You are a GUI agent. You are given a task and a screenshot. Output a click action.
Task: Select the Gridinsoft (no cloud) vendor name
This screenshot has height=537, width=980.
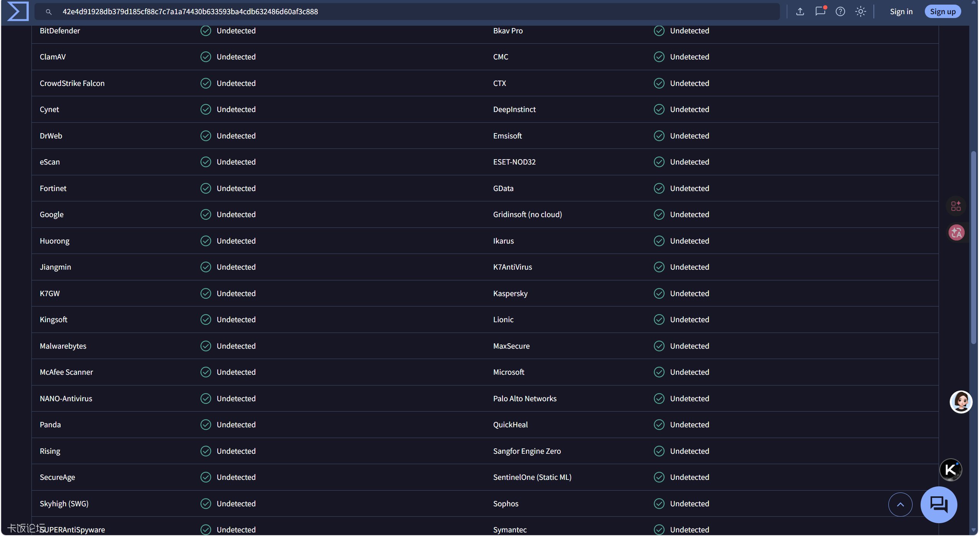point(527,214)
